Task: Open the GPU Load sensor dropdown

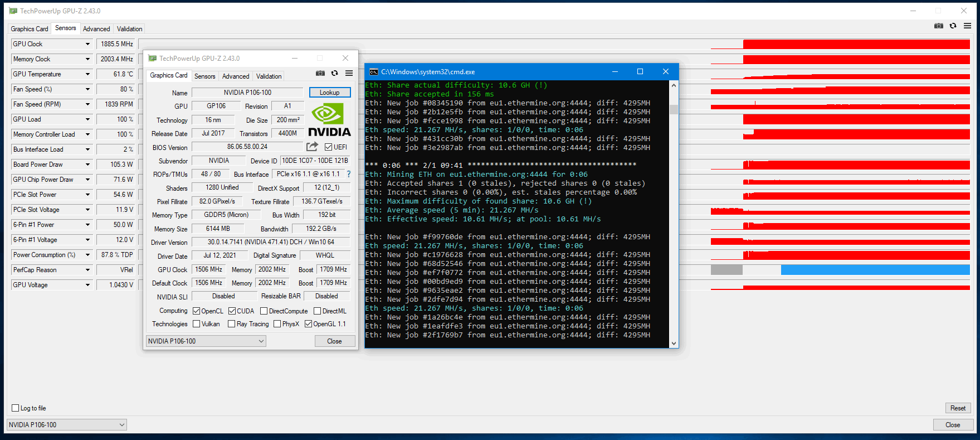Action: click(87, 119)
